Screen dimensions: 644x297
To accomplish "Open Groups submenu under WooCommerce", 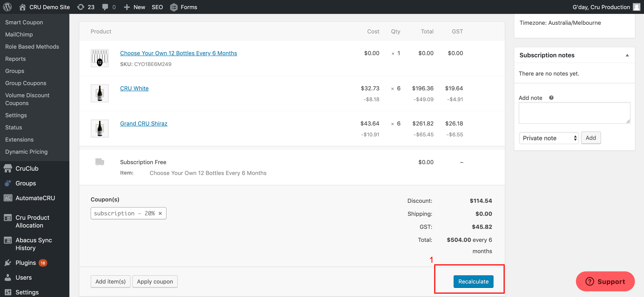I will click(x=15, y=71).
